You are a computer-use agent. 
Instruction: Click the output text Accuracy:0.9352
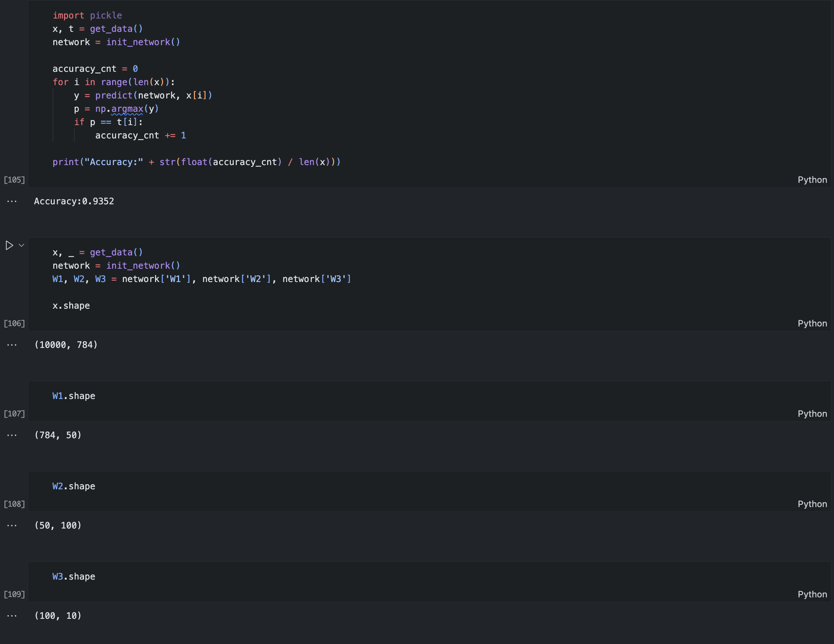click(x=74, y=201)
